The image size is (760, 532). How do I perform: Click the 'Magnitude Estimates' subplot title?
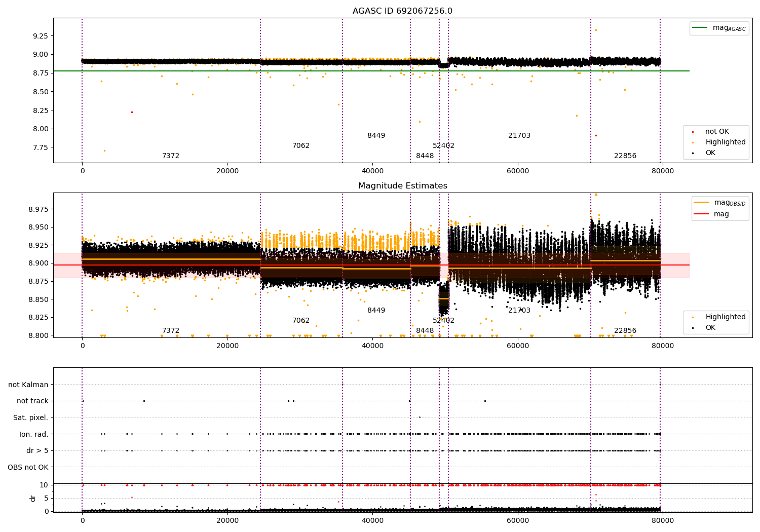coord(402,185)
